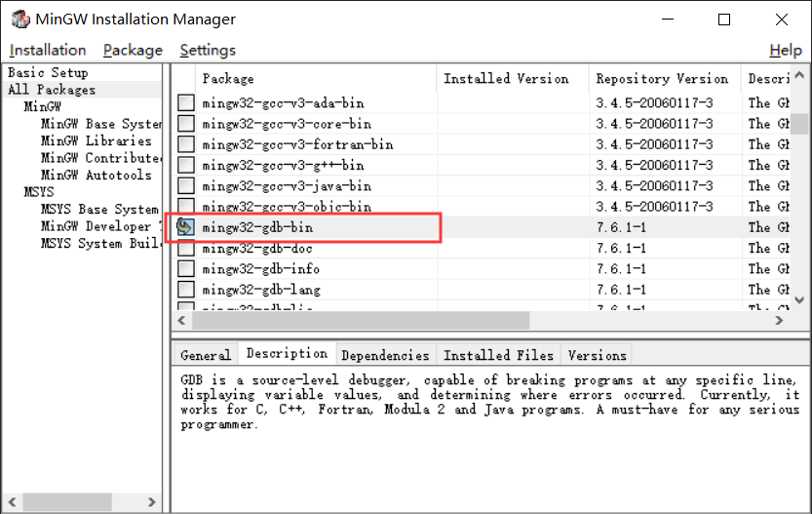812x514 pixels.
Task: Select the mingw32-gdb-doc package name
Action: click(x=257, y=248)
